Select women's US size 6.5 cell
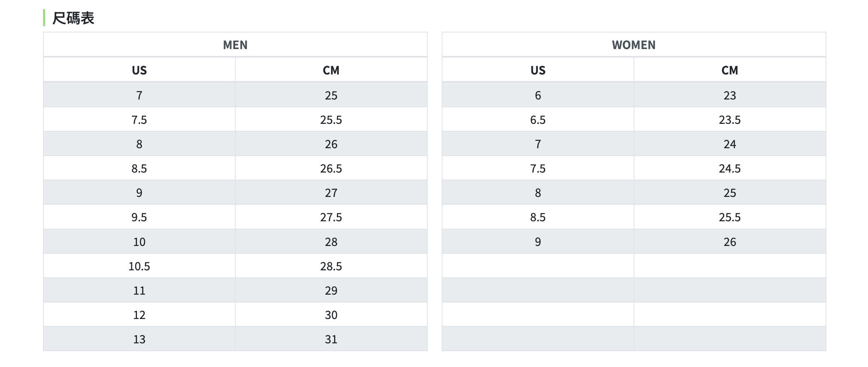868x367 pixels. point(538,120)
